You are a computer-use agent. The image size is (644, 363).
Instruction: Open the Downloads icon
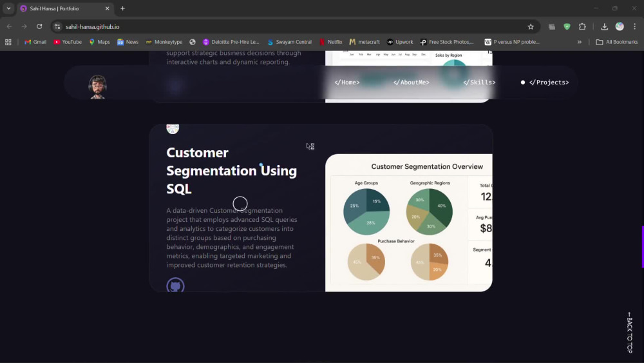[x=604, y=26]
